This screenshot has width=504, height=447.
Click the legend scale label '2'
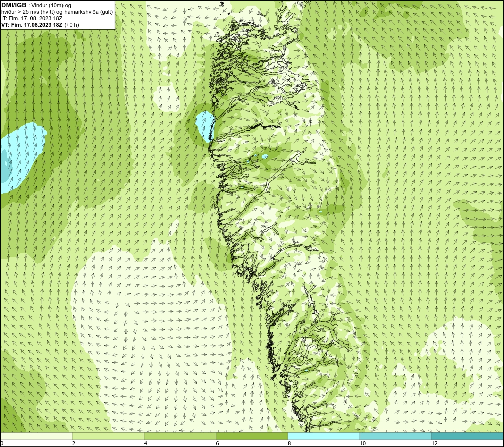(x=74, y=443)
